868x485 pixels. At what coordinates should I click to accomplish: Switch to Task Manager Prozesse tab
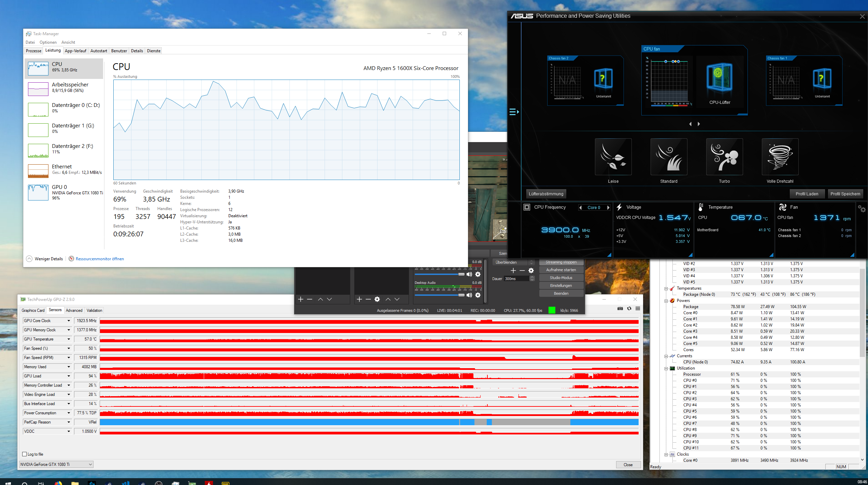[33, 51]
